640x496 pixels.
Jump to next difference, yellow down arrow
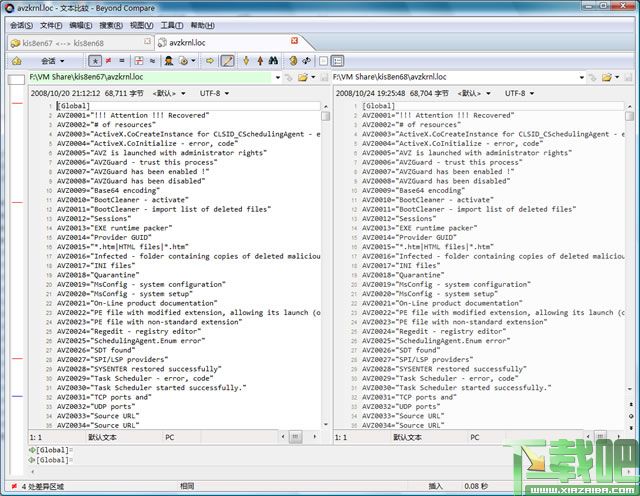(x=246, y=61)
